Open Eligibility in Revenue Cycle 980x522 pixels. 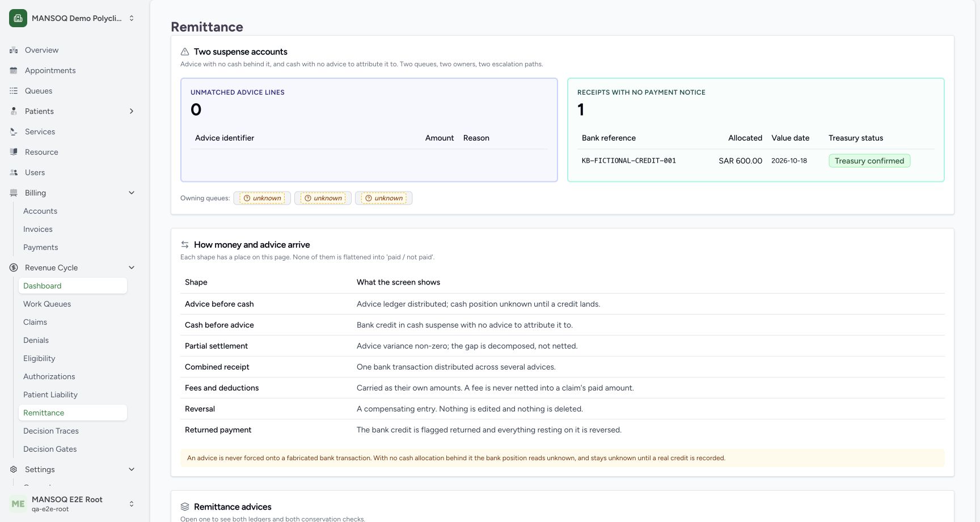pyautogui.click(x=39, y=358)
